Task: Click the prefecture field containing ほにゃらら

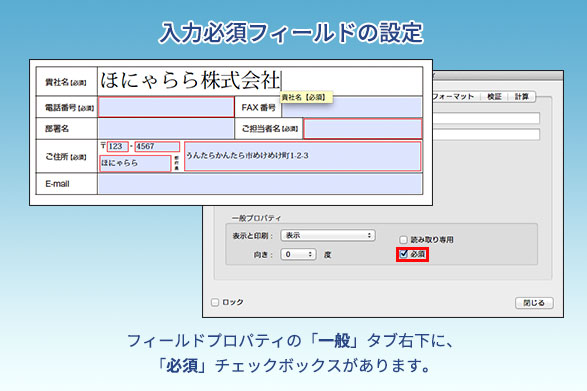Action: point(135,163)
